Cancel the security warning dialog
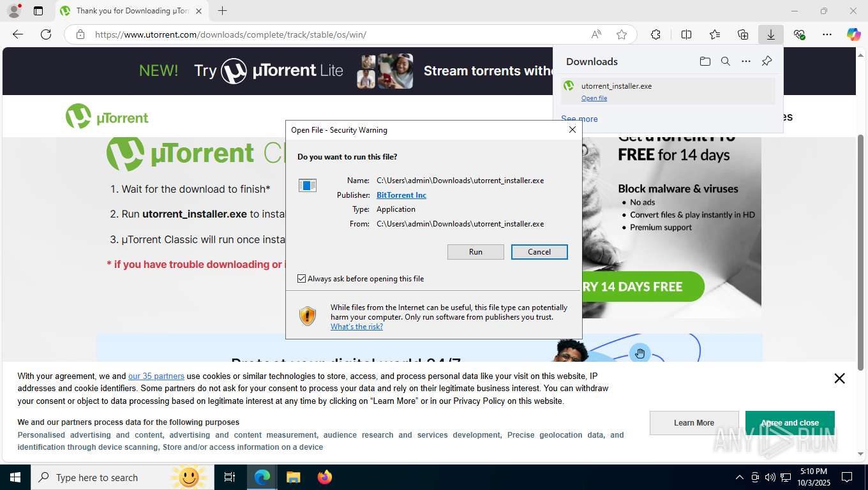Screen dimensions: 868x490 539,252
